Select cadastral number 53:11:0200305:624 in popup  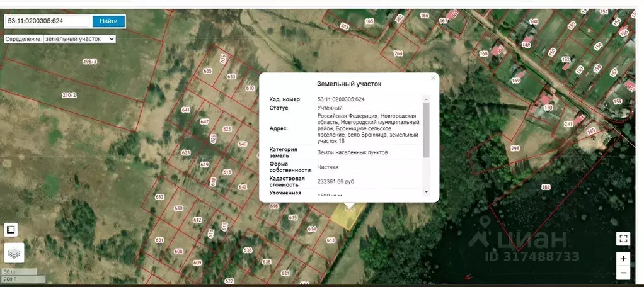click(341, 99)
